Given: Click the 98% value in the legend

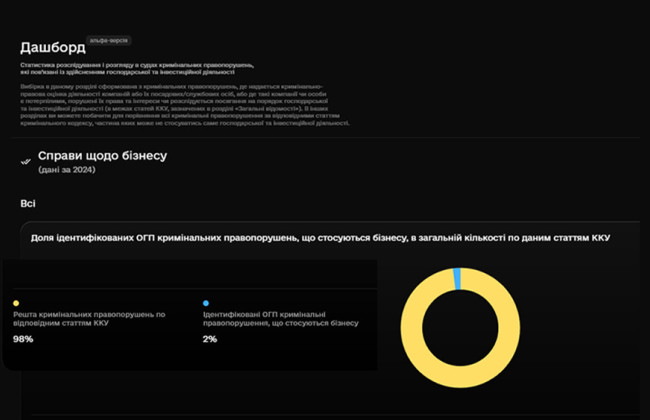Looking at the screenshot, I should 23,339.
